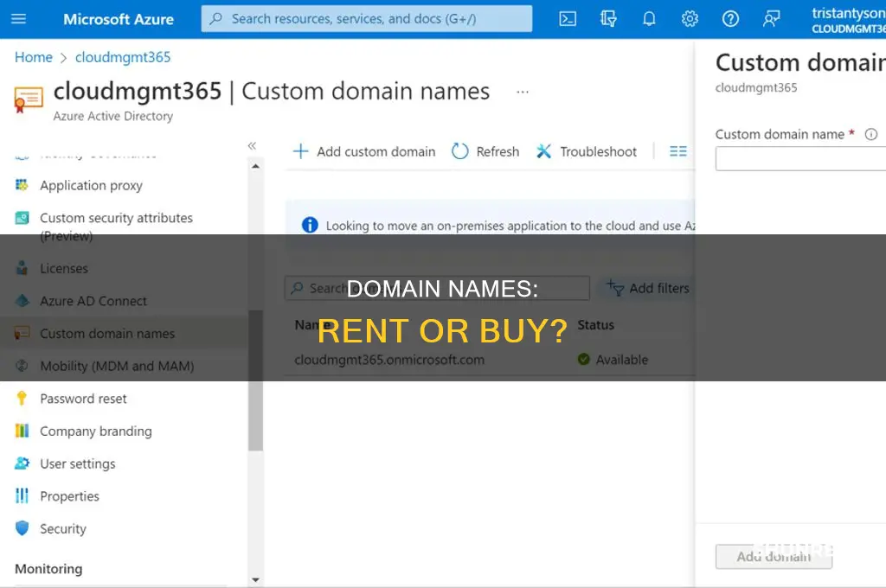Click sidebar scroll down arrow
Image resolution: width=886 pixels, height=588 pixels.
tap(255, 579)
